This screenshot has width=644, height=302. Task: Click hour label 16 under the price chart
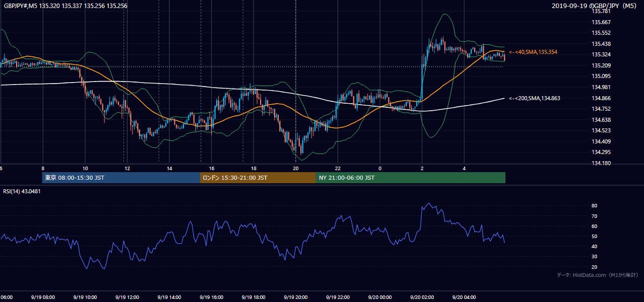click(212, 169)
